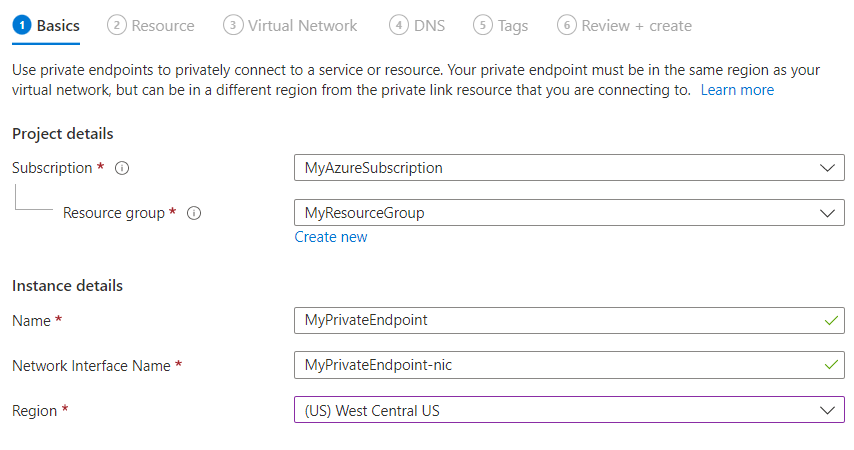Switch to the Resource tab
Viewport: 854px width, 450px height.
coord(162,26)
